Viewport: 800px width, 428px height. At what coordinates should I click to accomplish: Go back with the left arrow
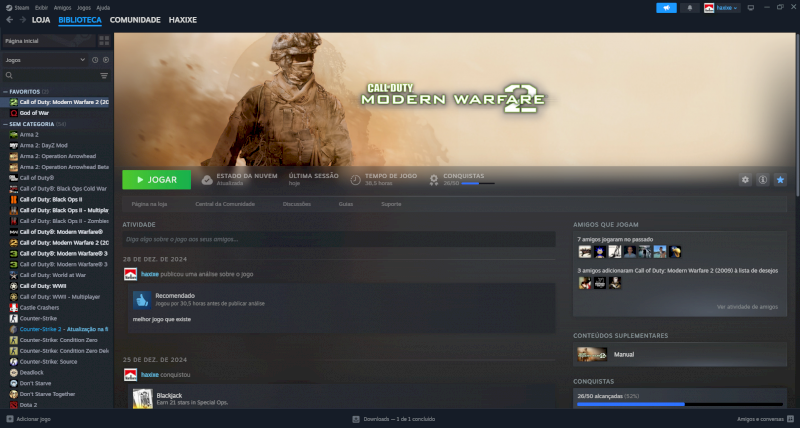point(9,20)
